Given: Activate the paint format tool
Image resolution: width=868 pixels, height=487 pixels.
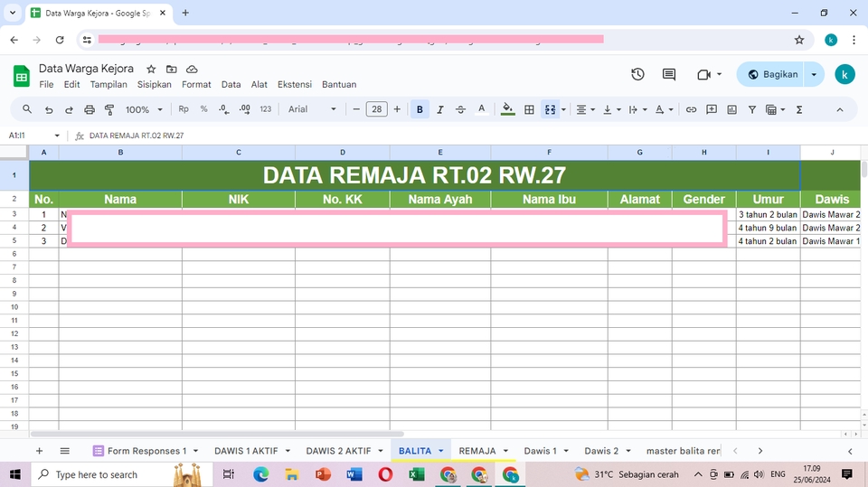Looking at the screenshot, I should pos(109,109).
